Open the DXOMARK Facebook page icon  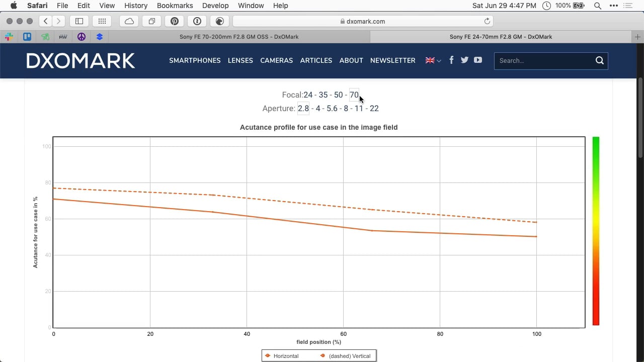(x=451, y=60)
